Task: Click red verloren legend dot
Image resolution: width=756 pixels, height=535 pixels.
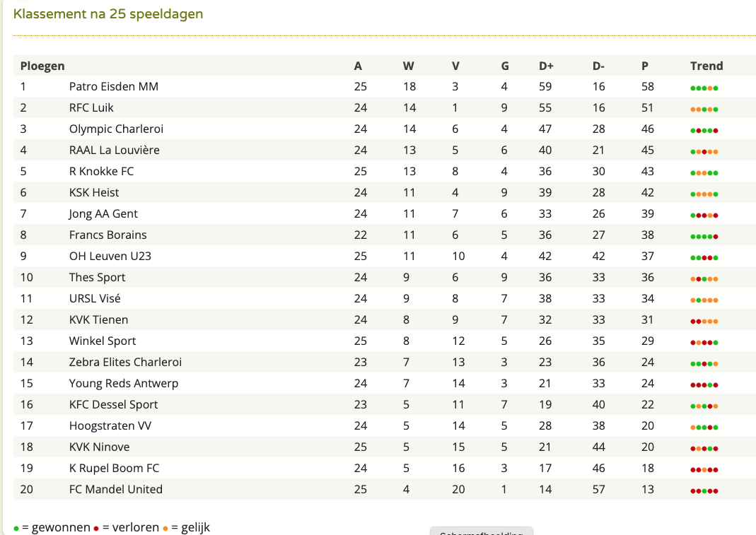Action: [x=96, y=529]
